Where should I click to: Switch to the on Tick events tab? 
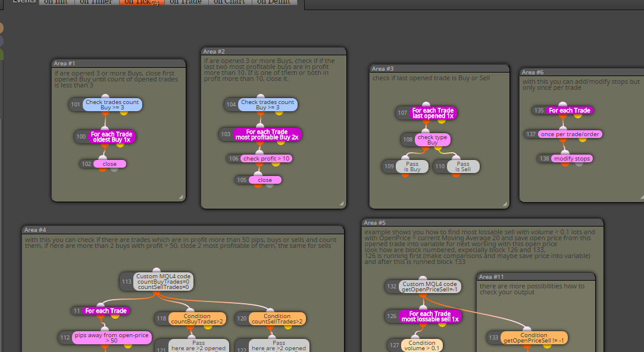[142, 2]
